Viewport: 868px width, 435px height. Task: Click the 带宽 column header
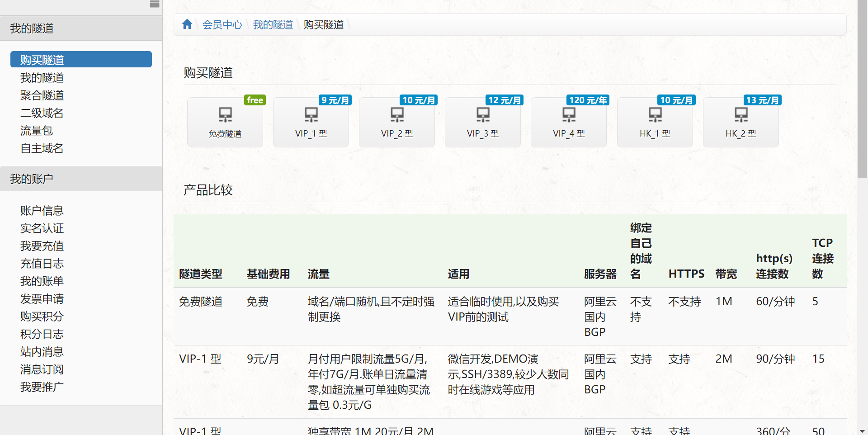(x=726, y=274)
